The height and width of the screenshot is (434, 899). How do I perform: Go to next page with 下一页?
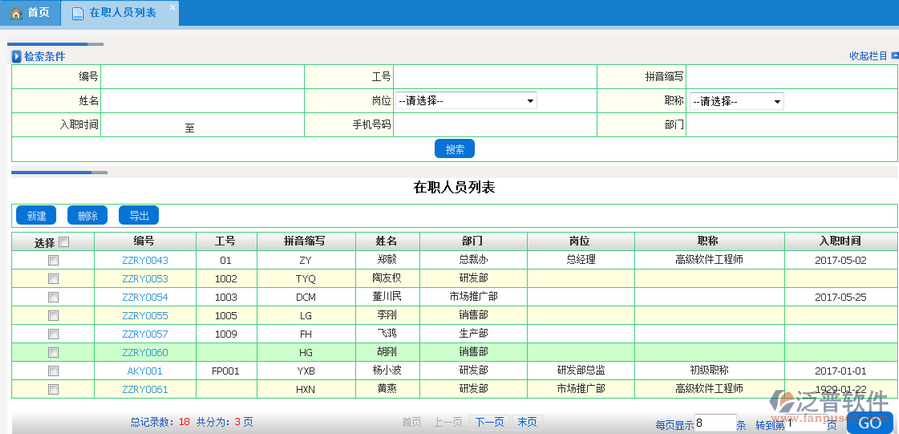point(488,422)
